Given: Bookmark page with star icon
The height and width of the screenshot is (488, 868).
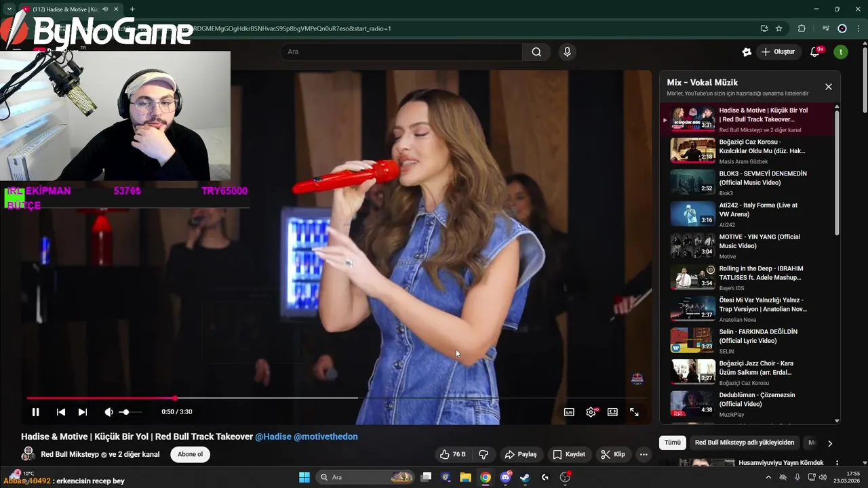Looking at the screenshot, I should click(x=779, y=28).
